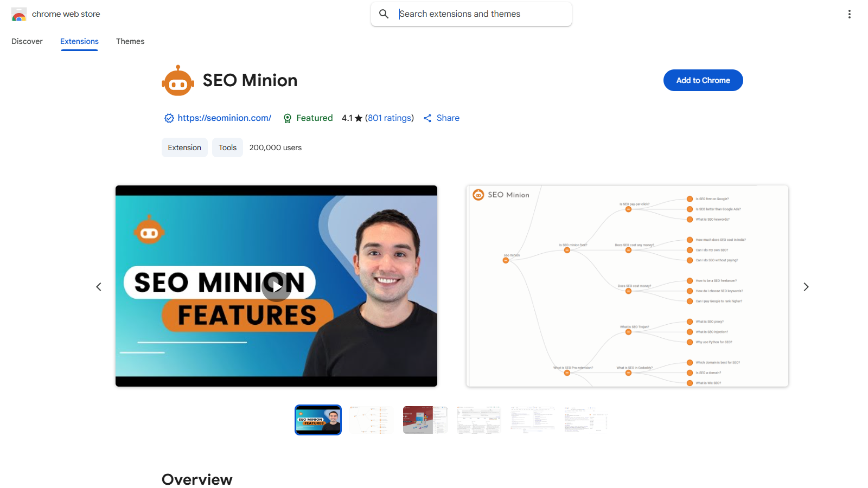The image size is (868, 488).
Task: Visit the seominion.com website link
Action: [x=224, y=118]
